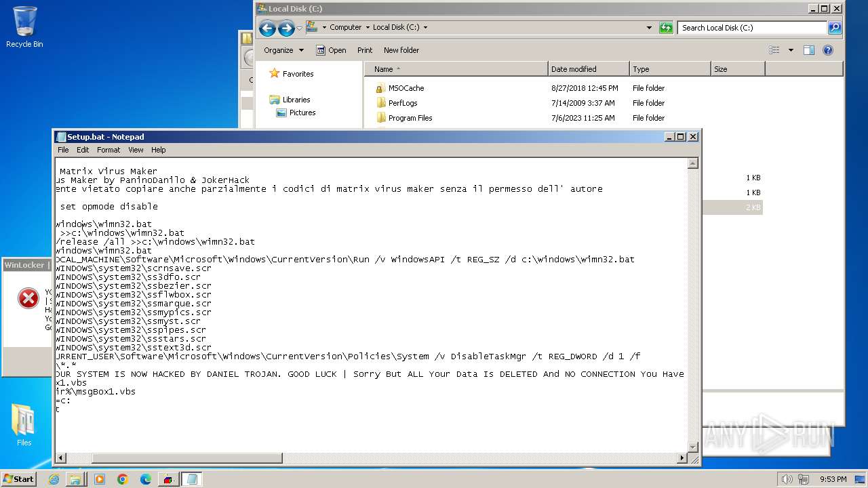Open recent pages dropdown next to Forward
Screen dimensions: 868x488
(299, 28)
